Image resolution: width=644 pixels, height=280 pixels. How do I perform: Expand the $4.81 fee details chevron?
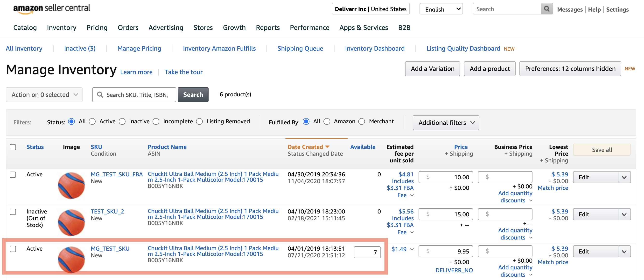click(x=412, y=195)
